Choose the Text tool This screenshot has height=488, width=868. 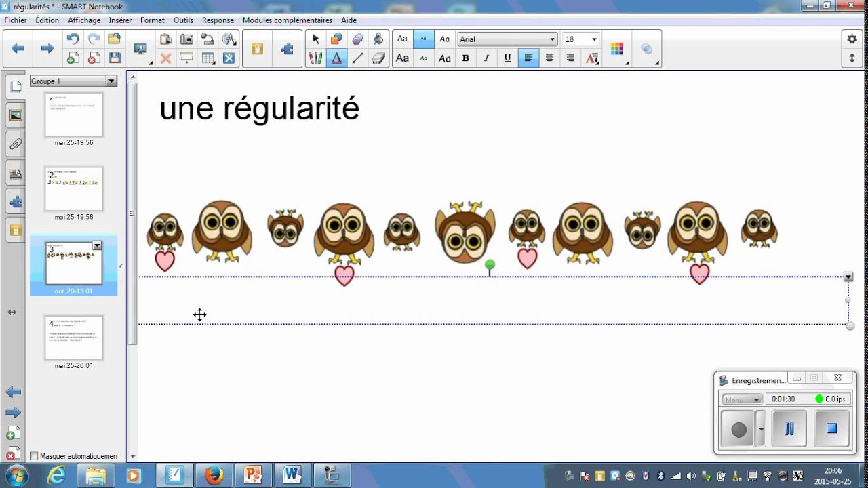[x=336, y=58]
